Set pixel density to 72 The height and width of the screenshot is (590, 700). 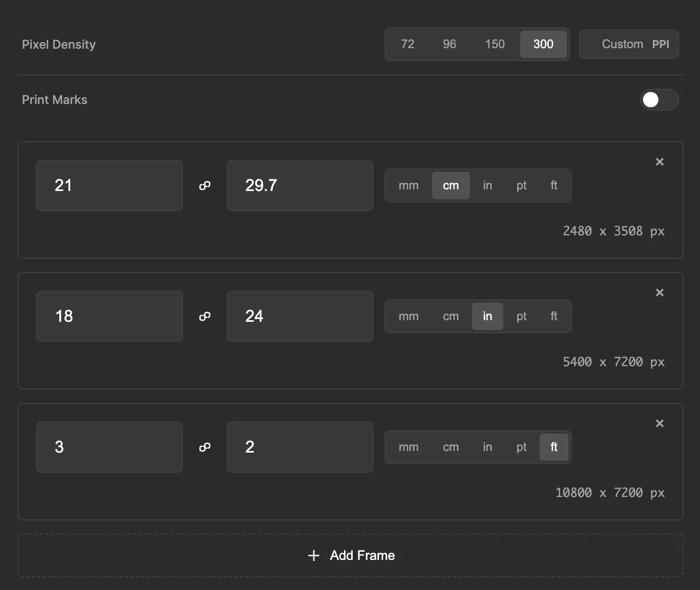pos(408,44)
